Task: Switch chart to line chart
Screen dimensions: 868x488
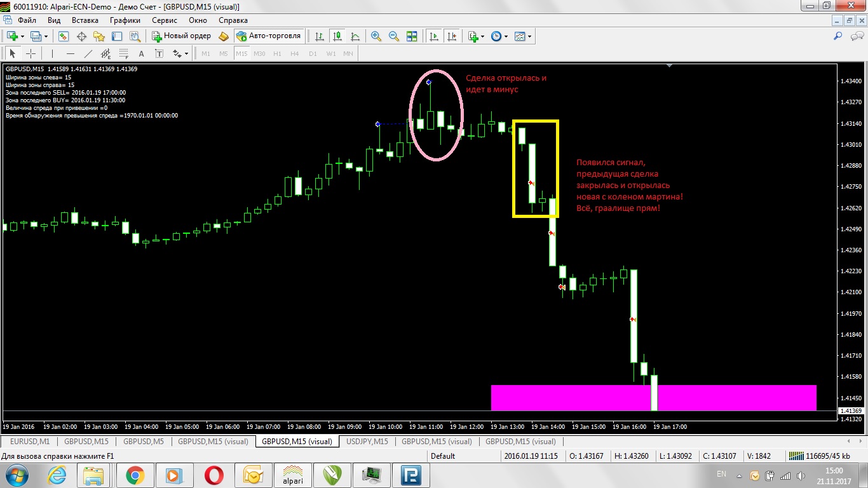Action: coord(355,36)
